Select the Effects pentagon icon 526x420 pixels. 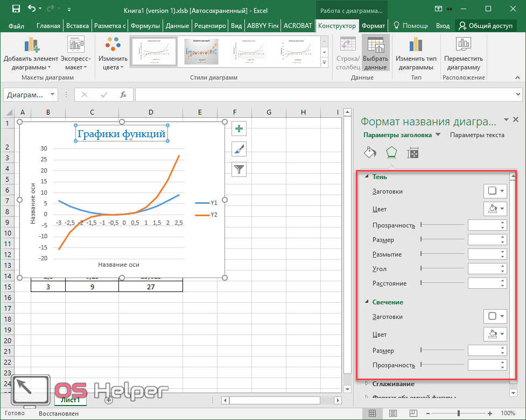[x=391, y=153]
